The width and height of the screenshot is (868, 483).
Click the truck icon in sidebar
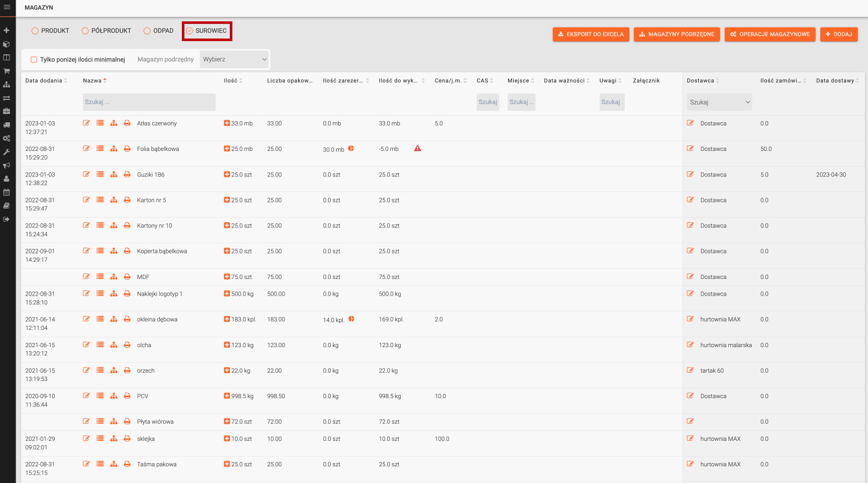click(x=7, y=125)
